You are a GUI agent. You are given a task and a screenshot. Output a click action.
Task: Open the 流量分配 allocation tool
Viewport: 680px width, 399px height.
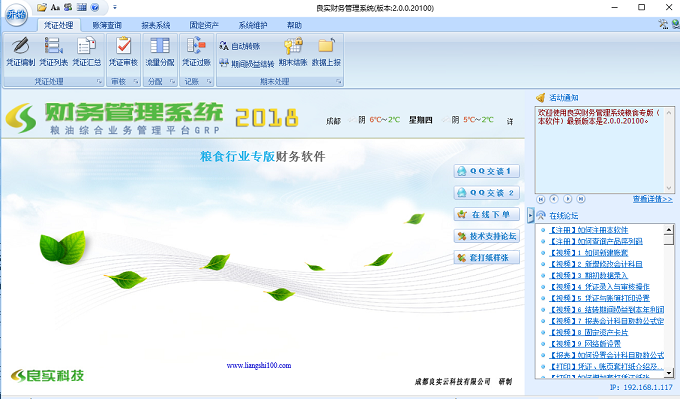click(x=160, y=52)
